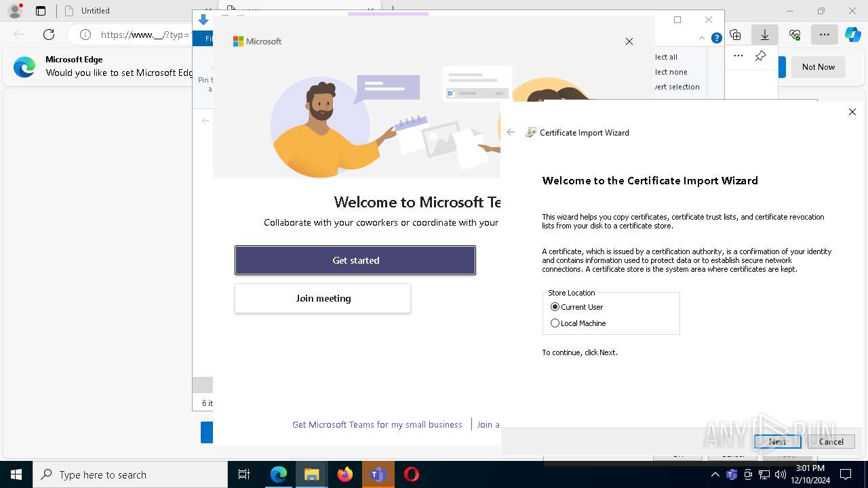Open Firefox from taskbar
The width and height of the screenshot is (868, 488).
[345, 474]
